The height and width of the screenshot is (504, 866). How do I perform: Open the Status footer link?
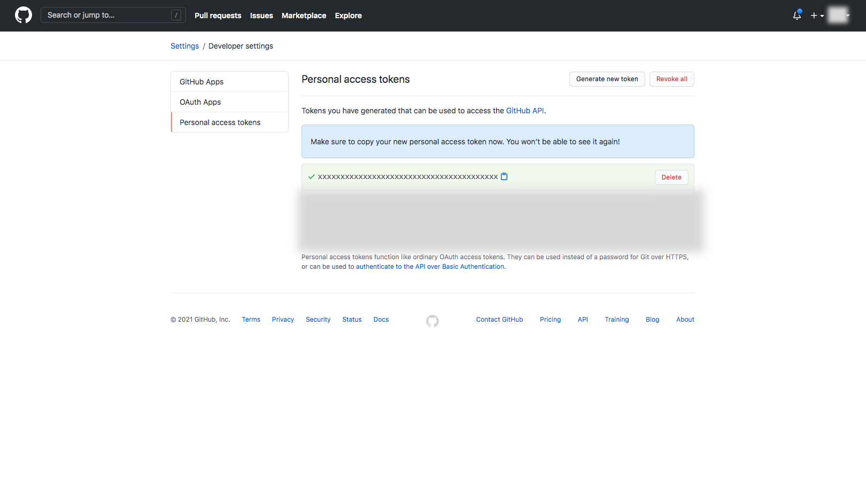(352, 320)
